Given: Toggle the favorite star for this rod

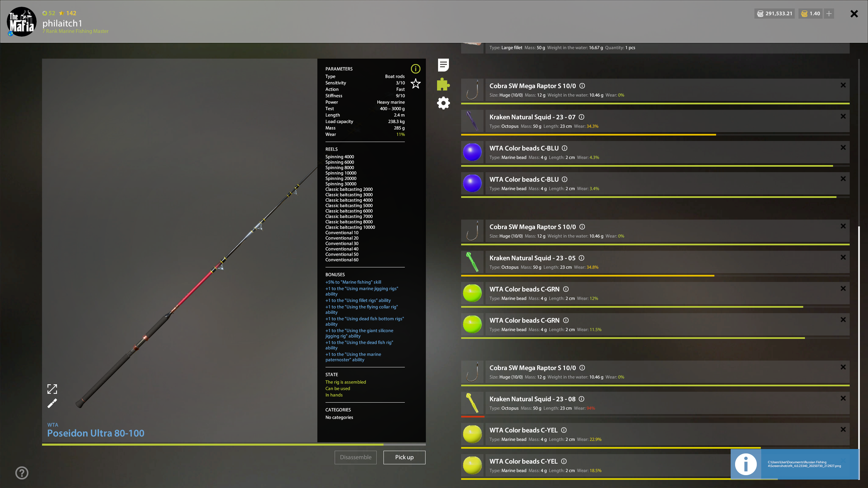Looking at the screenshot, I should [x=415, y=83].
